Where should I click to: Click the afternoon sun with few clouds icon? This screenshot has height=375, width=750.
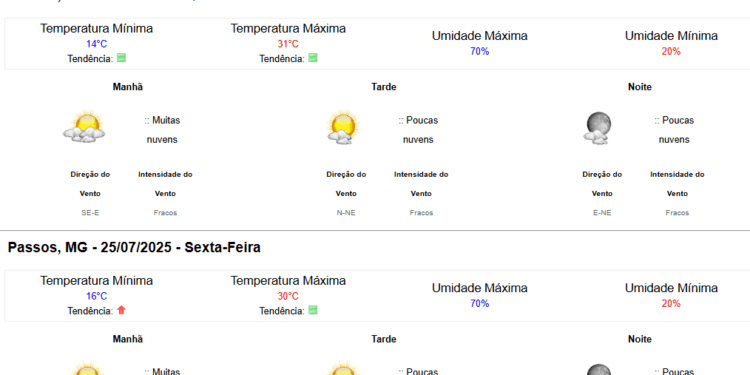tap(342, 127)
